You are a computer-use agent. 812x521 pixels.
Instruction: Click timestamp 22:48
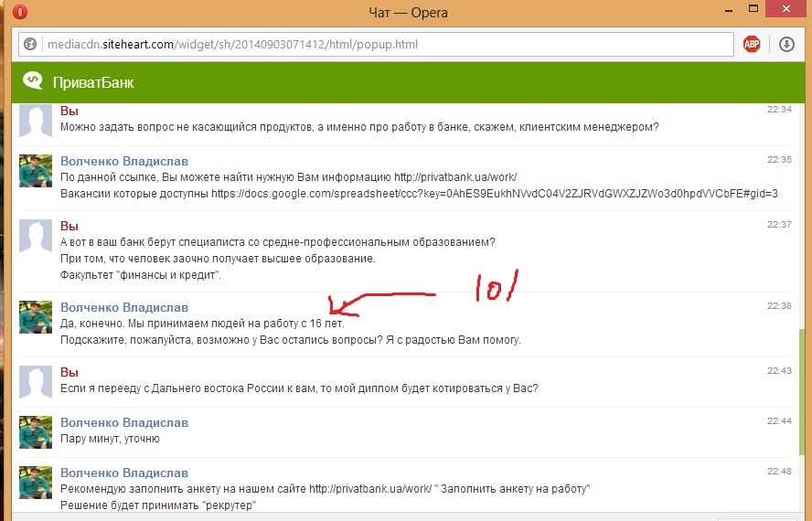(x=779, y=472)
